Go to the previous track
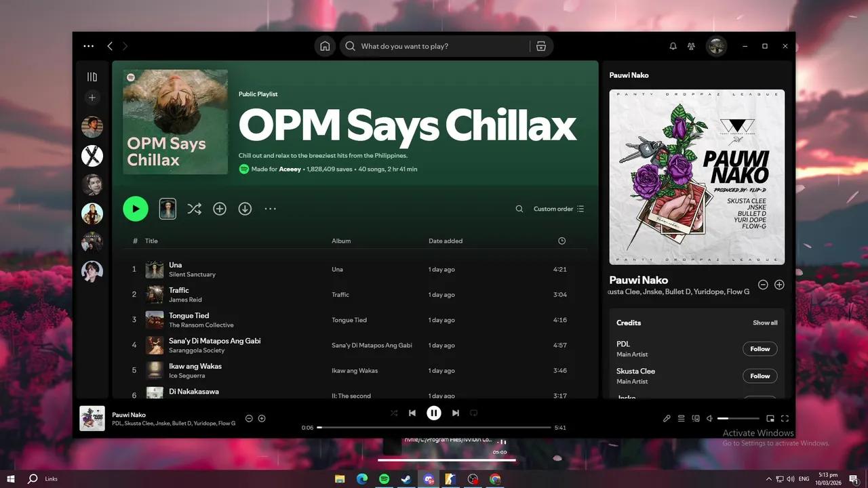 tap(412, 413)
